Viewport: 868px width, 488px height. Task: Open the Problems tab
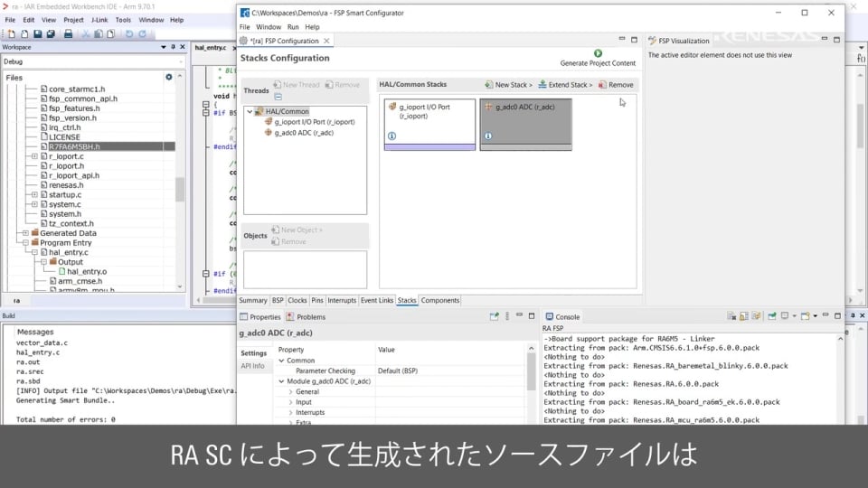tap(306, 317)
